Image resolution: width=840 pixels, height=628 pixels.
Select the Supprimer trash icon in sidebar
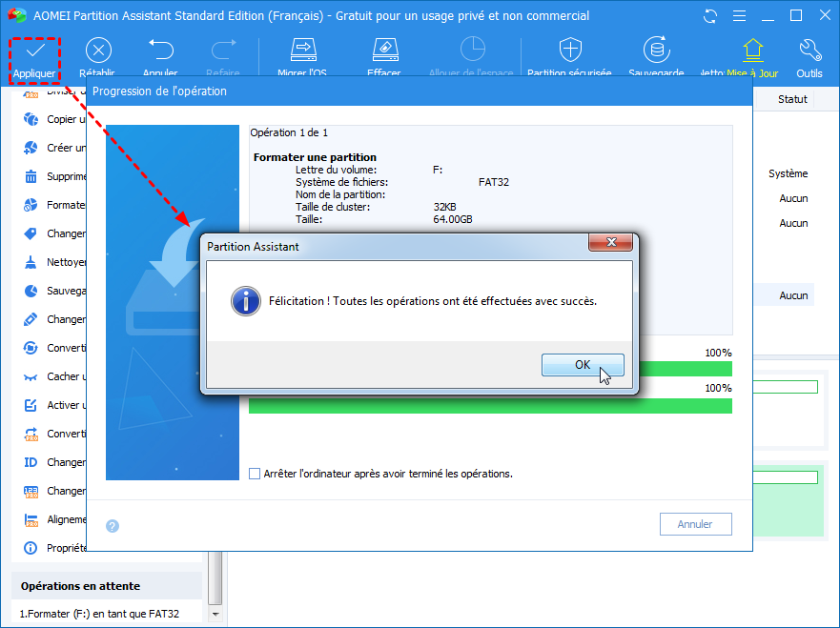click(x=31, y=176)
